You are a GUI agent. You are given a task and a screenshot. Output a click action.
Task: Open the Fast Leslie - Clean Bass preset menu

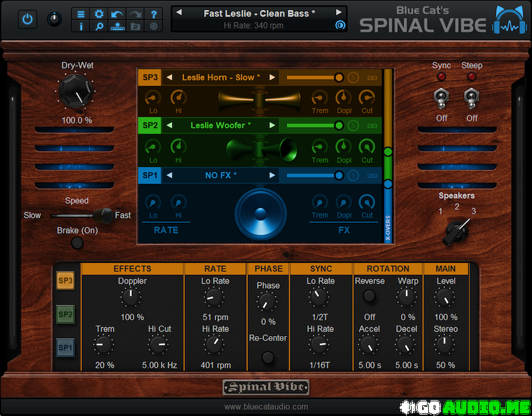point(259,13)
